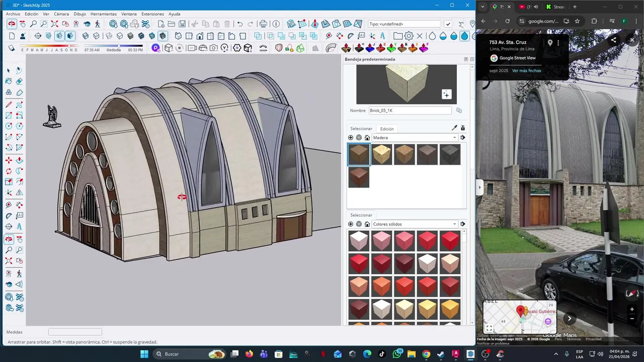This screenshot has height=362, width=644.
Task: Click the Print icon
Action: coord(263,24)
